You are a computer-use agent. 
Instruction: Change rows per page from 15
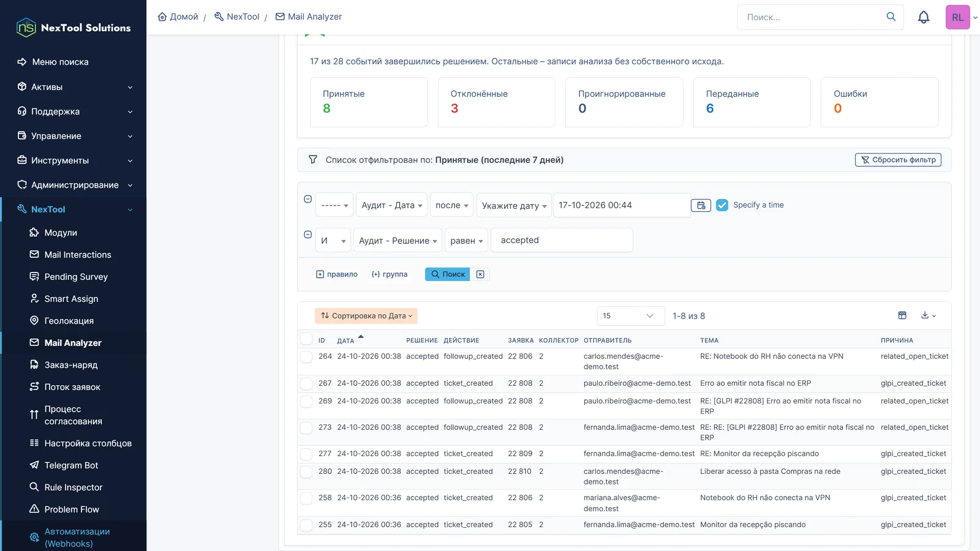[x=631, y=316]
